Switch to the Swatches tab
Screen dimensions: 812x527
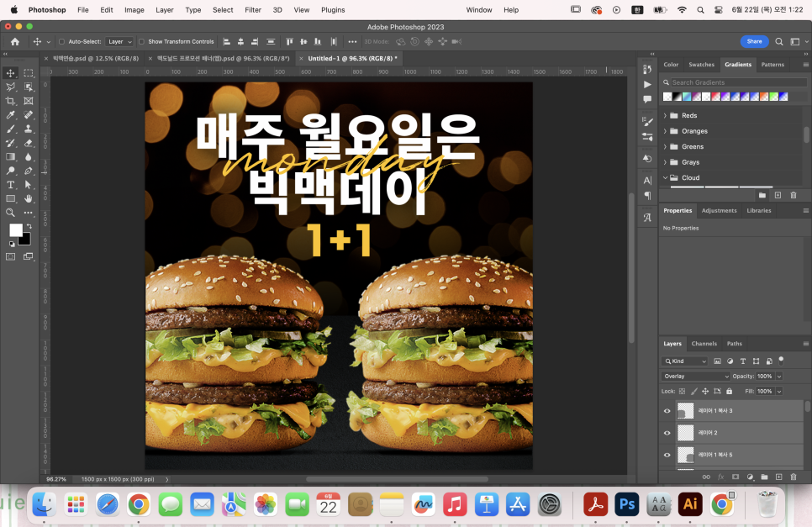point(701,65)
